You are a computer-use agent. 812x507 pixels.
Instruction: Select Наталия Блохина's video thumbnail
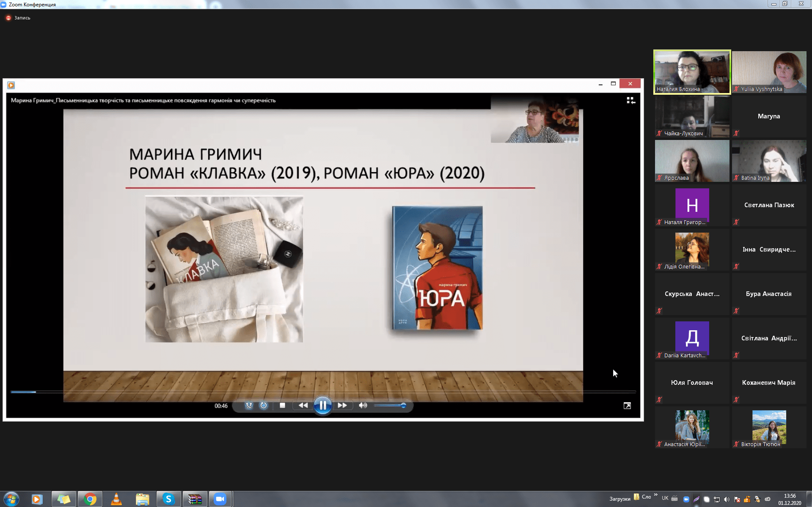[692, 72]
